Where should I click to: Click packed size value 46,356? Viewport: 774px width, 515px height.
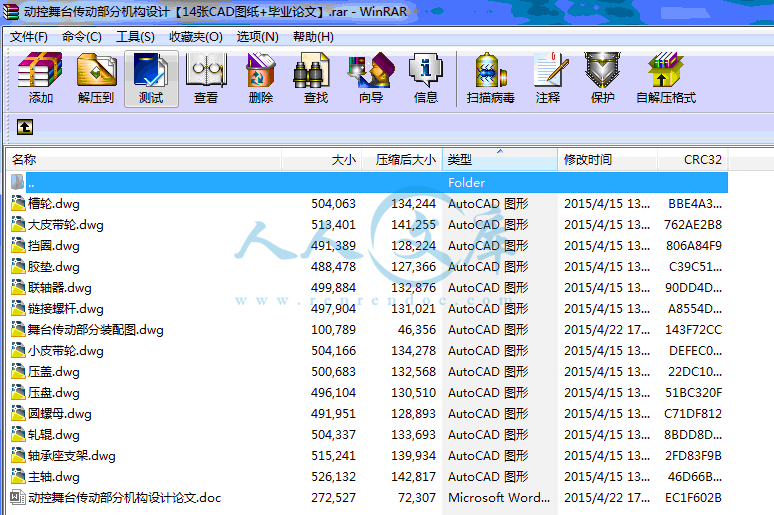tap(417, 329)
